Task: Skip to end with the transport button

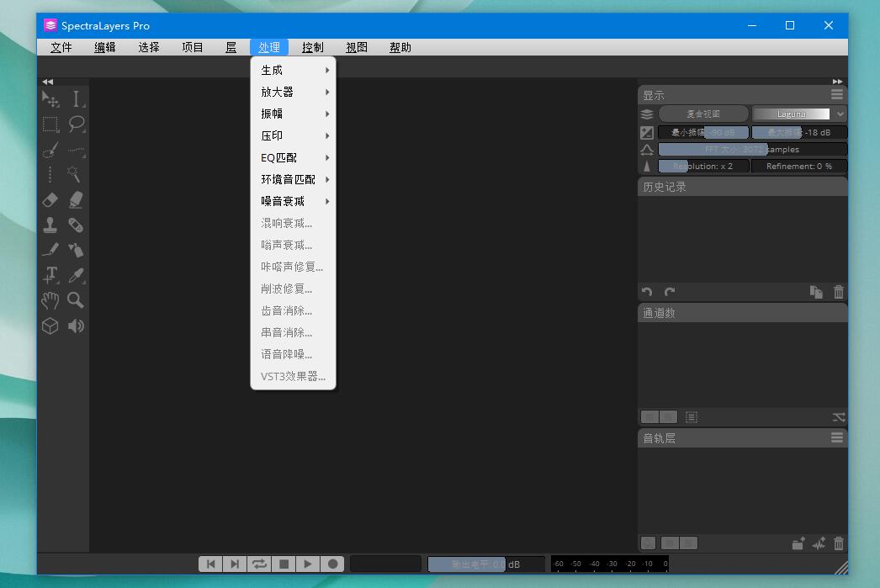Action: coord(236,564)
